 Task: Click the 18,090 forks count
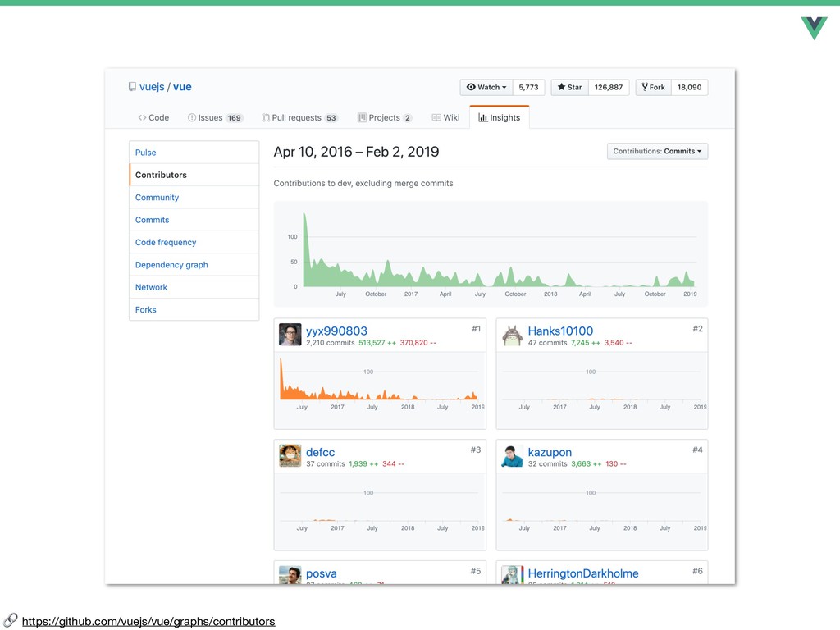point(689,87)
